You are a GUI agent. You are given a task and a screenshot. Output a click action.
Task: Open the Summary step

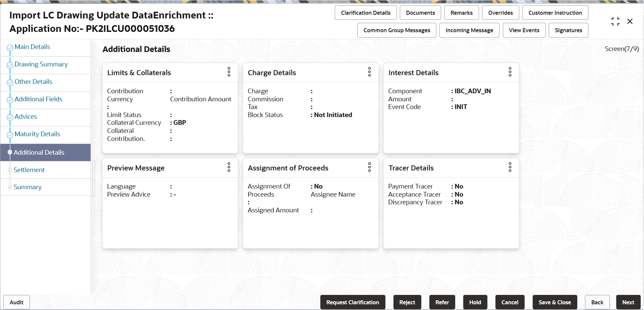(28, 187)
